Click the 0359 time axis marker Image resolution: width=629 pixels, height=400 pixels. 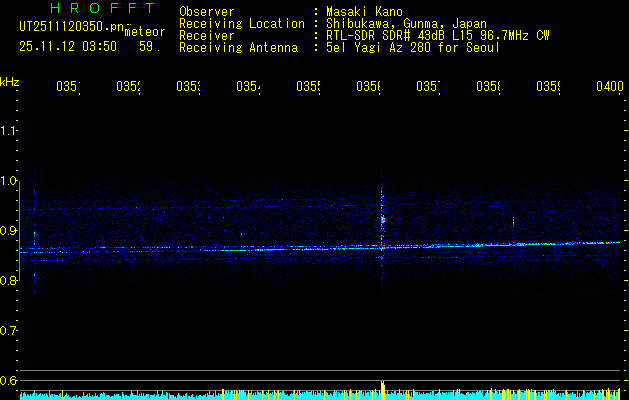tap(548, 86)
